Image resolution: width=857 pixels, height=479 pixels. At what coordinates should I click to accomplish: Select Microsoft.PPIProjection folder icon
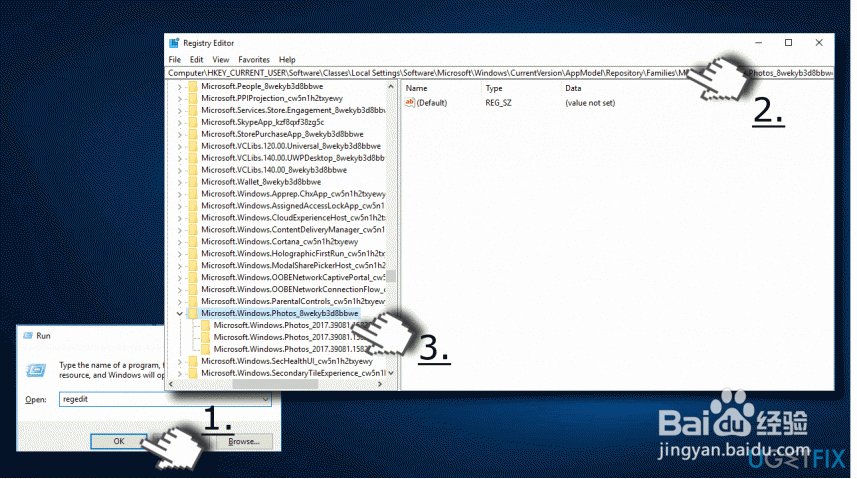click(x=192, y=98)
